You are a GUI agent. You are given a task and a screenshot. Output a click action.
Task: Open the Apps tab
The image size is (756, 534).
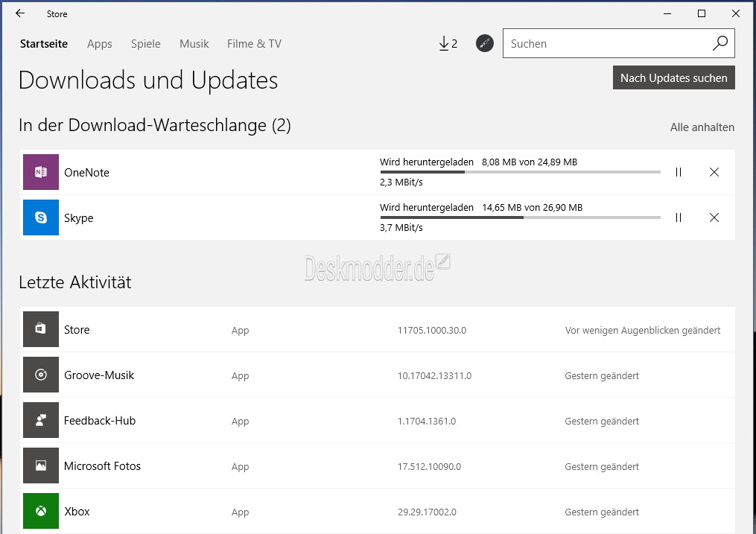tap(100, 44)
